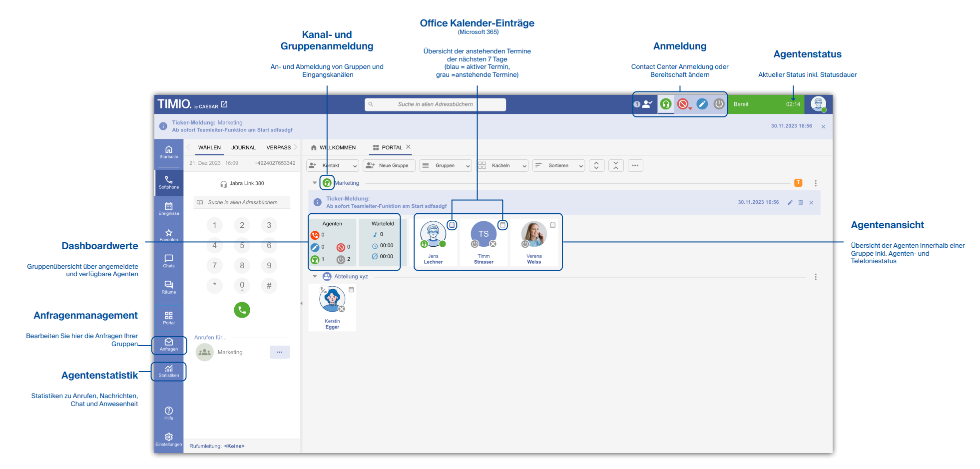Open the Statistiken chart icon

[x=169, y=371]
